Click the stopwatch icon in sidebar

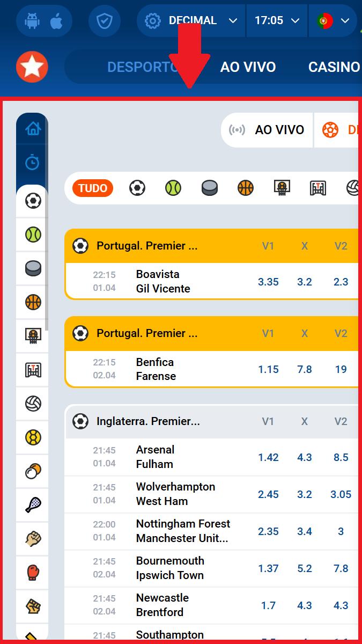click(x=33, y=162)
